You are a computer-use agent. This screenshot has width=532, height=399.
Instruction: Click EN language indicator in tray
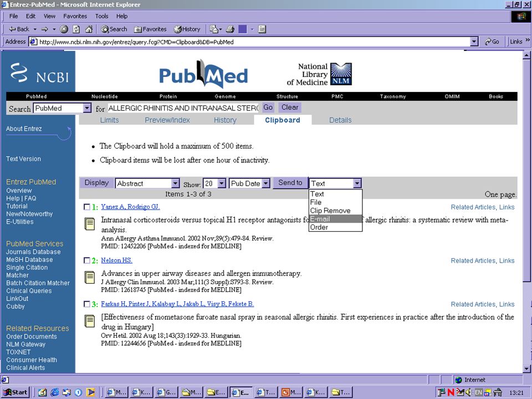(478, 392)
